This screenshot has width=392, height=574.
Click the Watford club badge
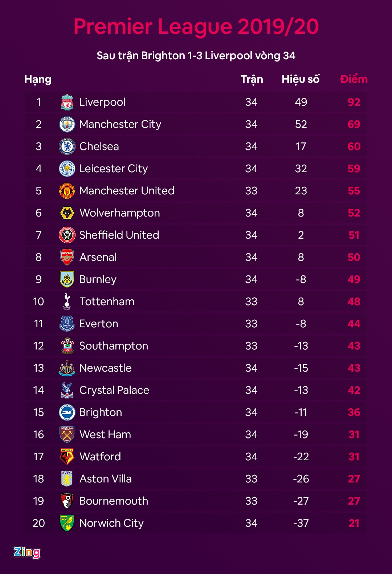tap(67, 457)
